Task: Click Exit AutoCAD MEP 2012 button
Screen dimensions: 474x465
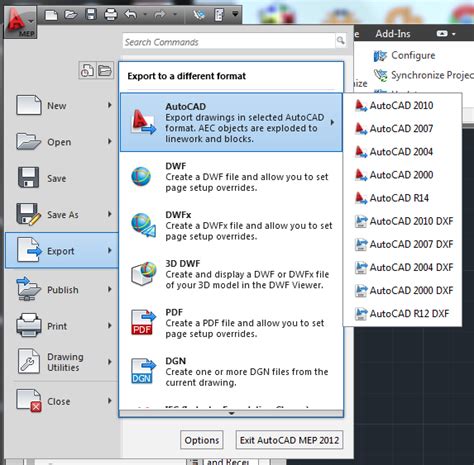Action: point(289,440)
